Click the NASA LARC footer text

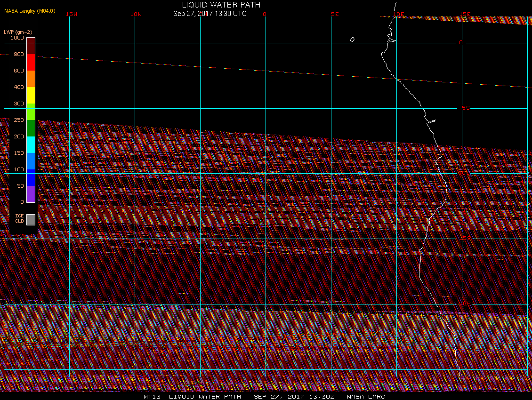pos(366,397)
